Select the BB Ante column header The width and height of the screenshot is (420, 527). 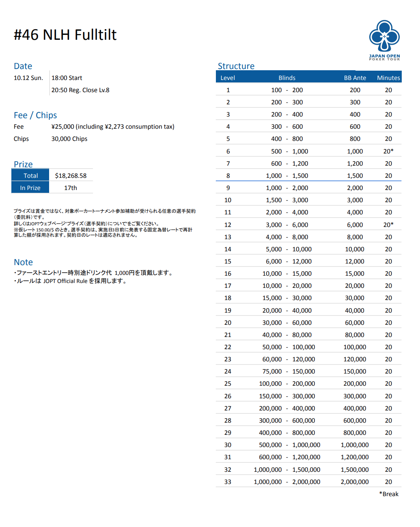coord(355,78)
